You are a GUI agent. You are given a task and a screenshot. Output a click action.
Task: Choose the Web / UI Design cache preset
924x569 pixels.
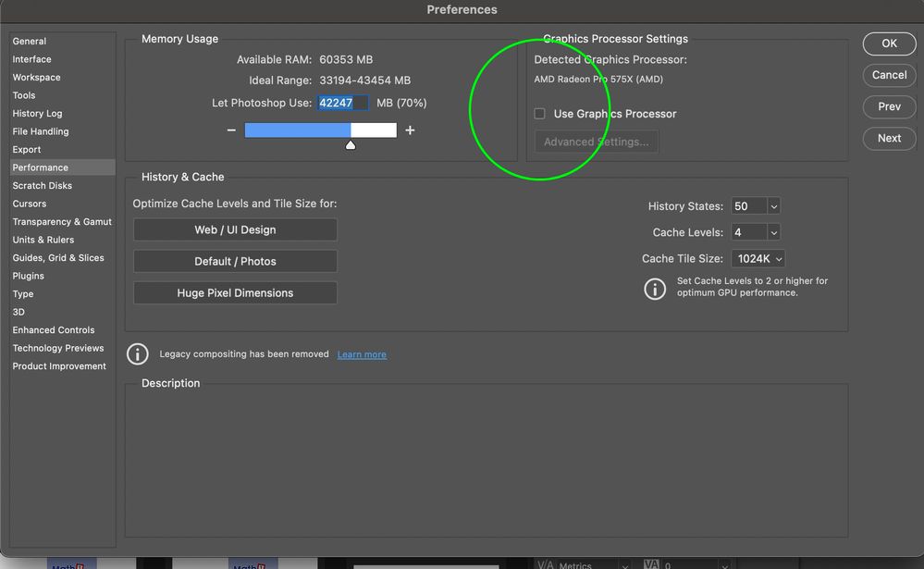click(235, 229)
